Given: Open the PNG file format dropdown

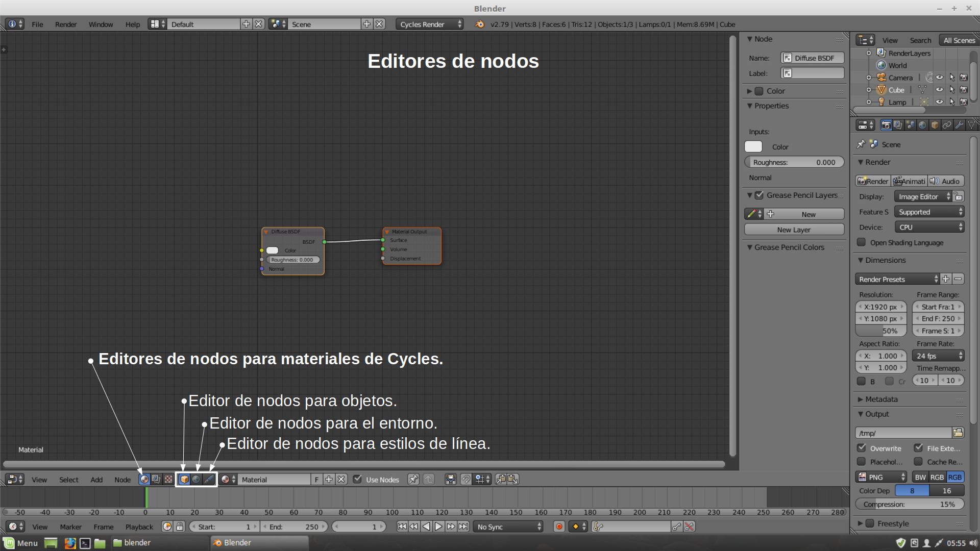Looking at the screenshot, I should coord(881,477).
